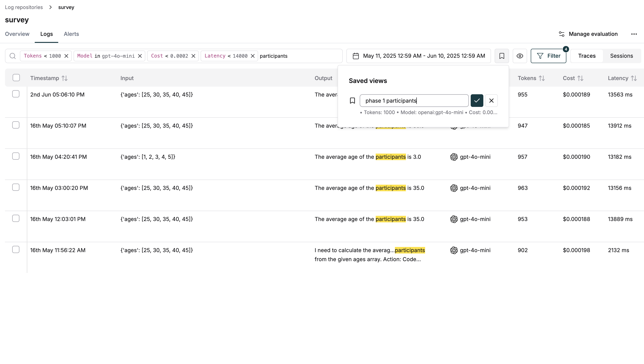Open the date range picker
The image size is (644, 364).
click(419, 56)
